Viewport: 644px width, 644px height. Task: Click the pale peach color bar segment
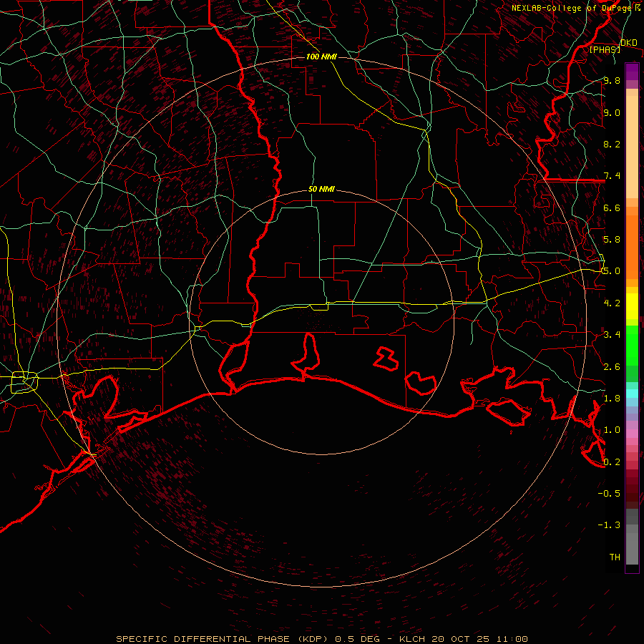click(x=632, y=147)
